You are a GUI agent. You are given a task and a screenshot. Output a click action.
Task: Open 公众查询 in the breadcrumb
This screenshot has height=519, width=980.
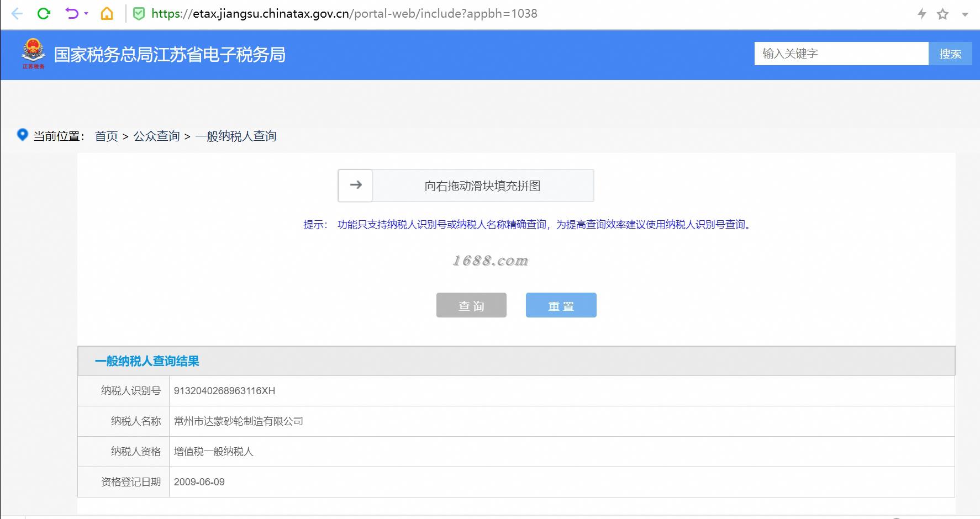click(157, 136)
